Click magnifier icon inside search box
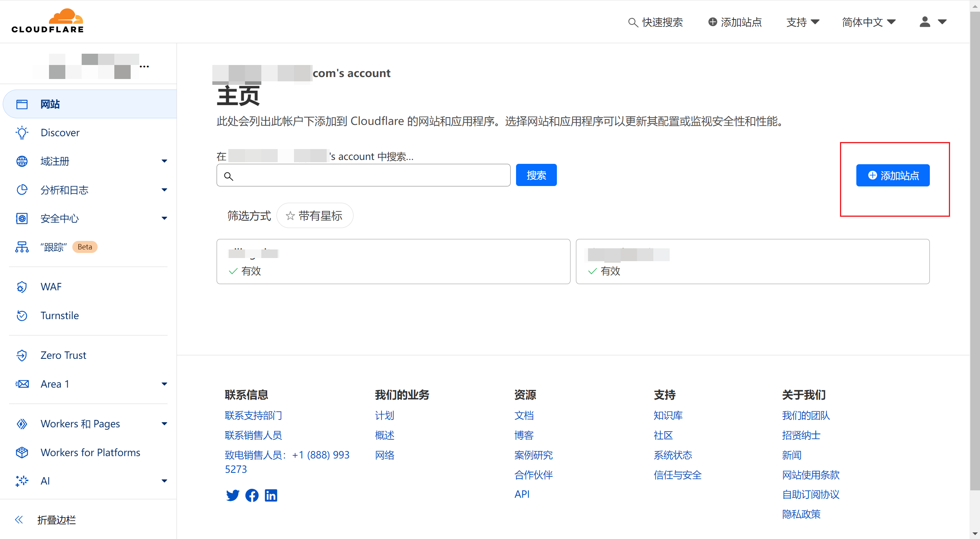Image resolution: width=980 pixels, height=539 pixels. click(229, 176)
